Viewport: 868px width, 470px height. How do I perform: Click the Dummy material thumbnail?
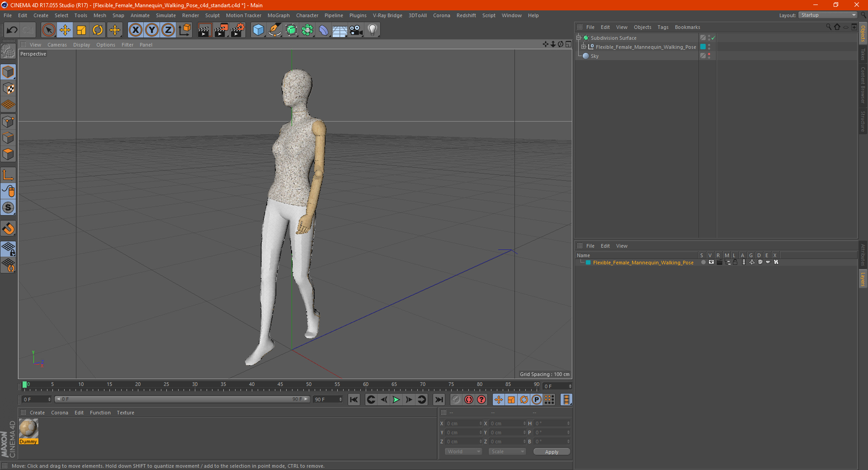[x=28, y=428]
